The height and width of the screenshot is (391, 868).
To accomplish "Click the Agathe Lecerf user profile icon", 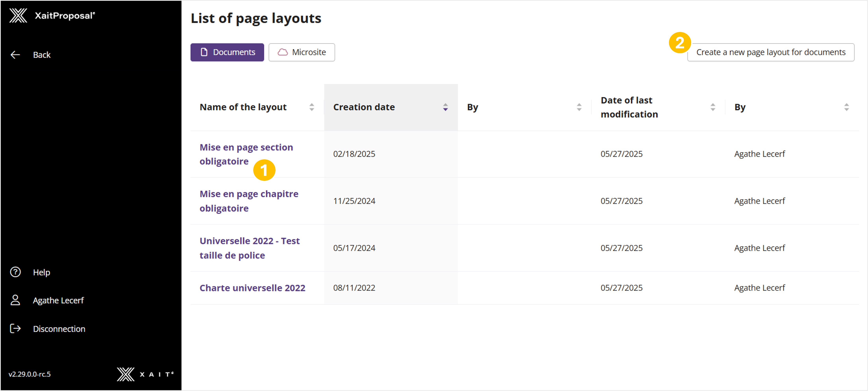I will (15, 300).
